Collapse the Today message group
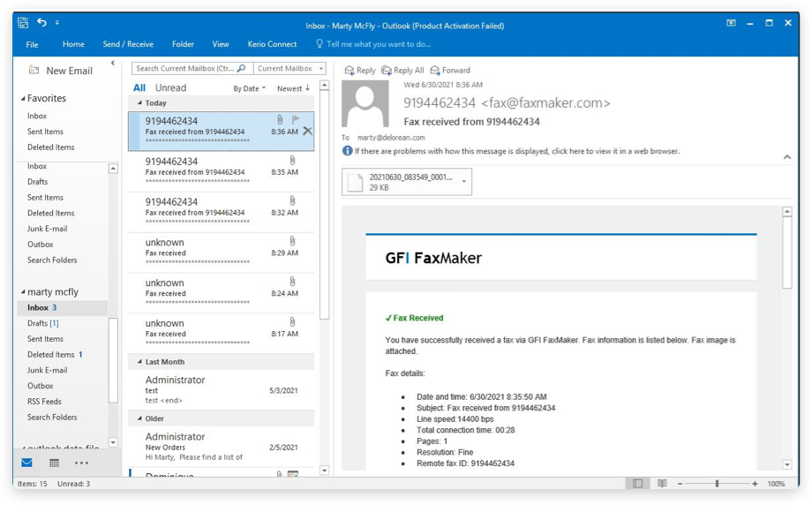This screenshot has width=812, height=505. [x=139, y=102]
